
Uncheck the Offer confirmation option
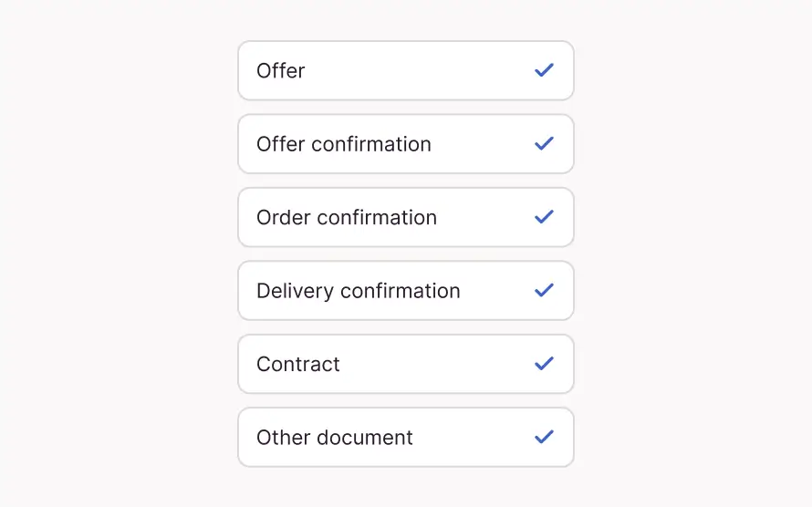pyautogui.click(x=405, y=144)
